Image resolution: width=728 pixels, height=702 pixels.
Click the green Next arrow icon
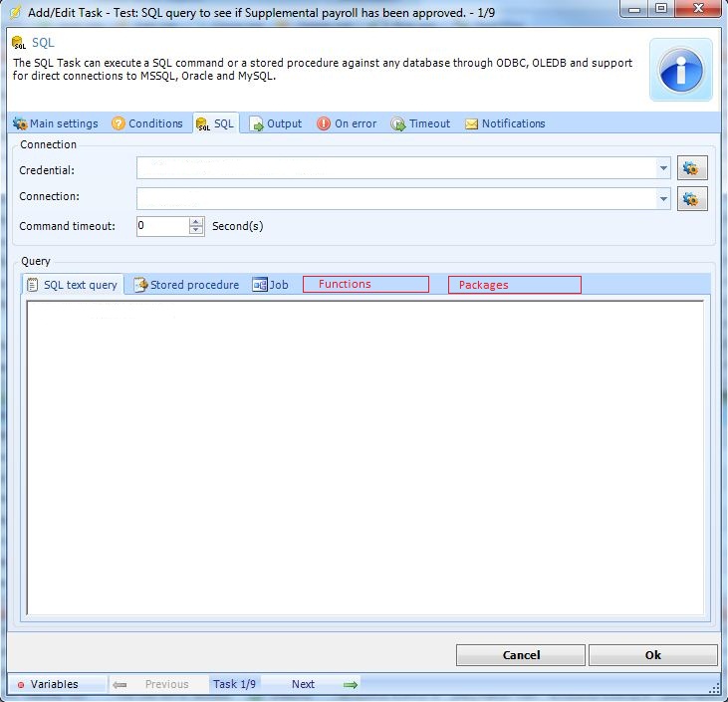350,684
